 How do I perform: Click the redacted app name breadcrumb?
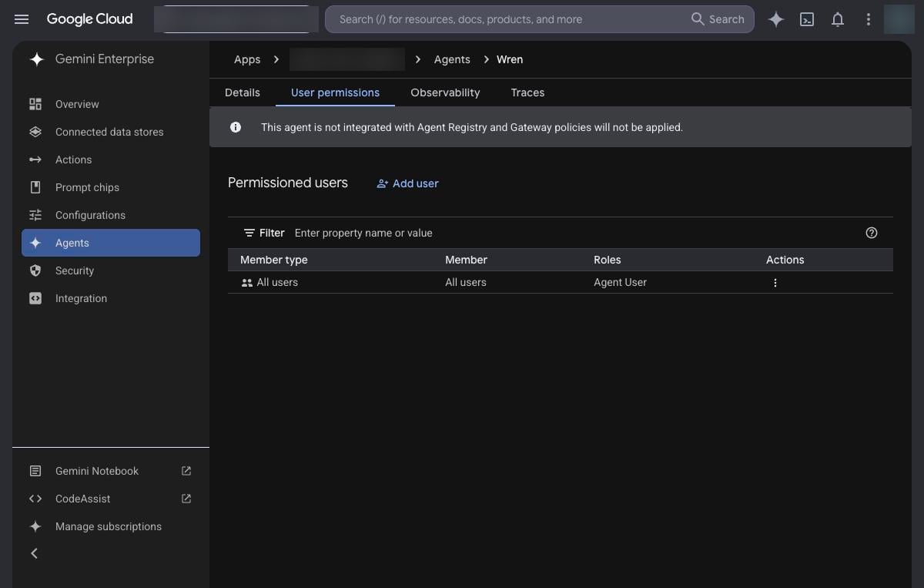tap(347, 59)
